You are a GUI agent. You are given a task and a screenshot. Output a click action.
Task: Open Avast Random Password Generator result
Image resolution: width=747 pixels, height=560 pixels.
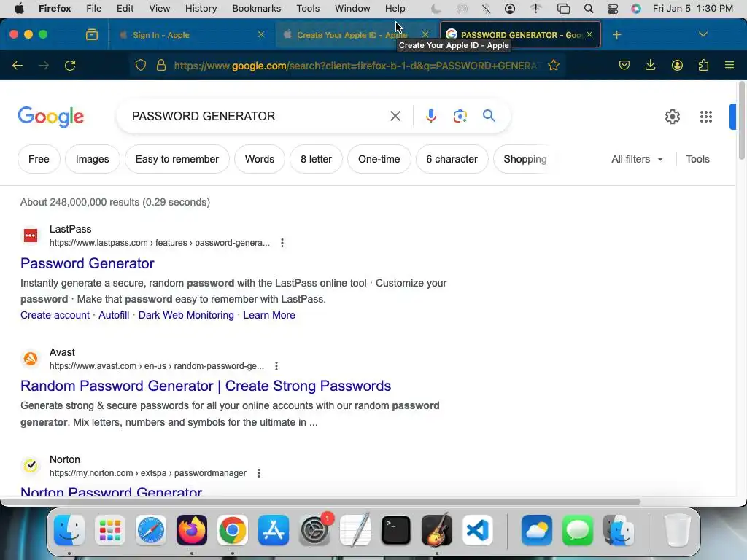click(x=206, y=386)
